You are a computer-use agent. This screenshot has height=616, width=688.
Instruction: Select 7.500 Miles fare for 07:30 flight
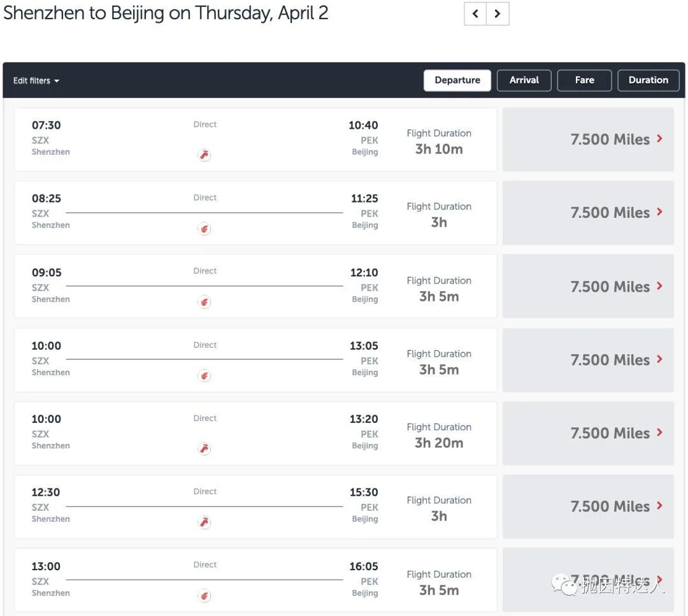point(610,140)
